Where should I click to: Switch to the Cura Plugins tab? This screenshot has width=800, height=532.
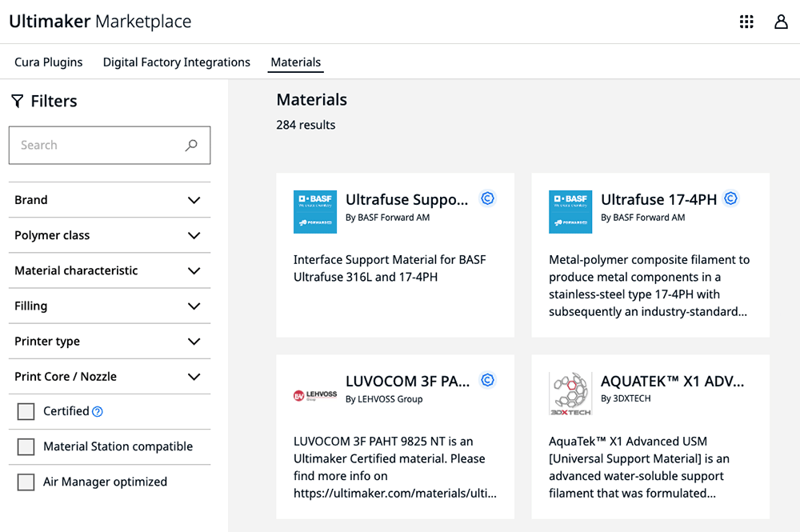48,62
